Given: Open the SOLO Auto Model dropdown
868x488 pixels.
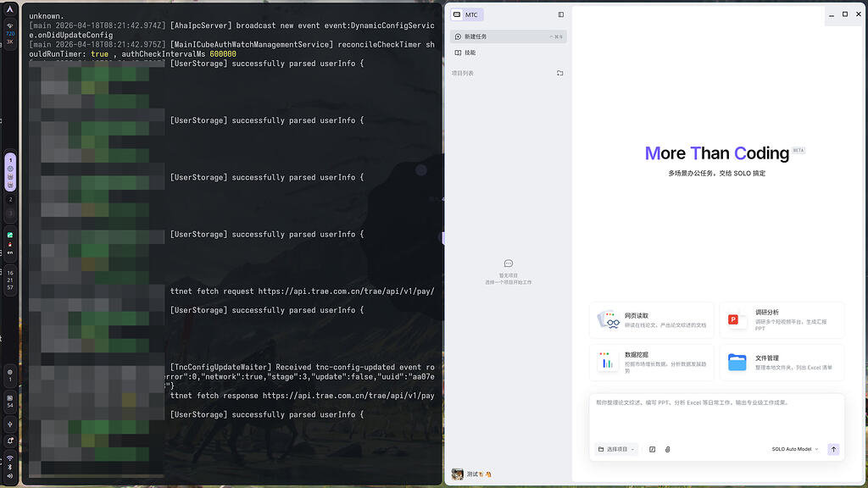Looking at the screenshot, I should (794, 449).
